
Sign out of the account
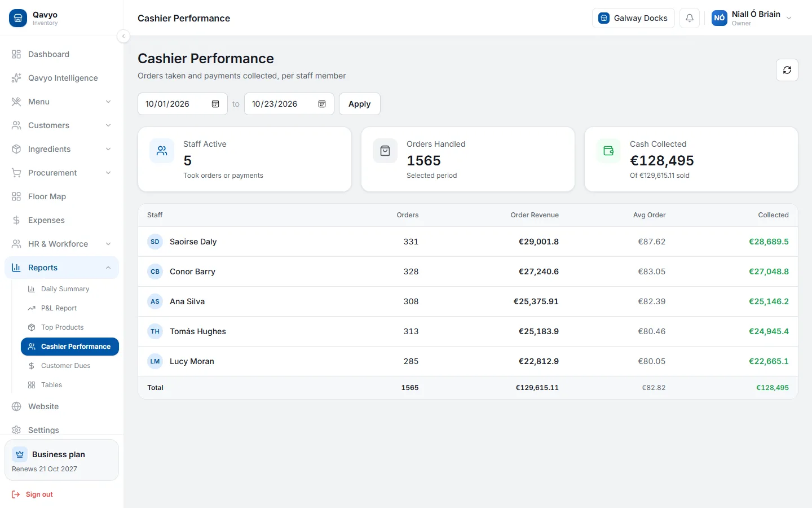33,494
